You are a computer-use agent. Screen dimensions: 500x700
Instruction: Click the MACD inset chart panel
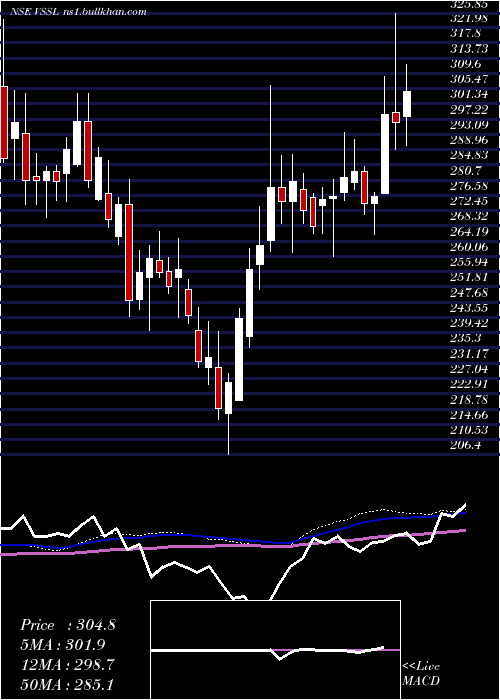click(275, 650)
